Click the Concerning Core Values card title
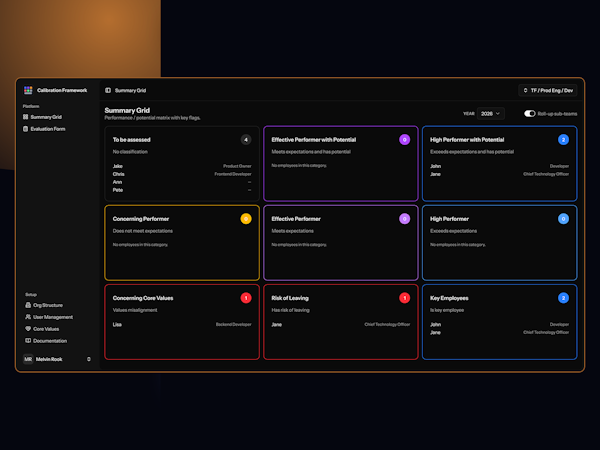Viewport: 600px width, 450px height. 143,298
